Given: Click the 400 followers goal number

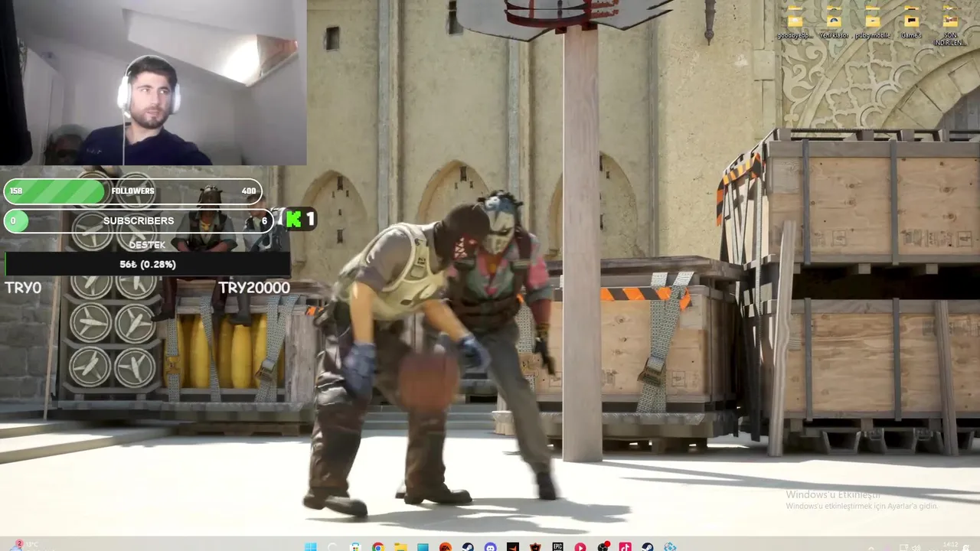Looking at the screenshot, I should click(249, 191).
